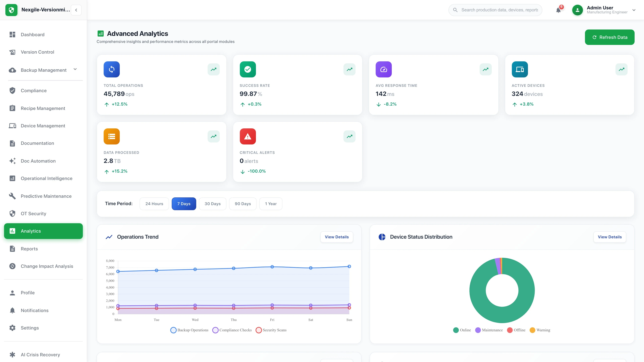Collapse the sidebar with the chevron button
Screen dimensions: 644x362
tap(76, 10)
